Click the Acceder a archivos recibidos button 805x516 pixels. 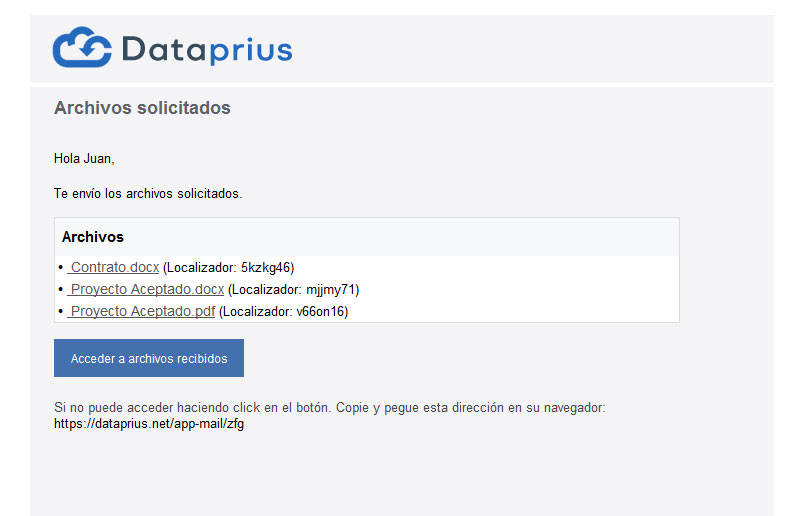coord(149,358)
